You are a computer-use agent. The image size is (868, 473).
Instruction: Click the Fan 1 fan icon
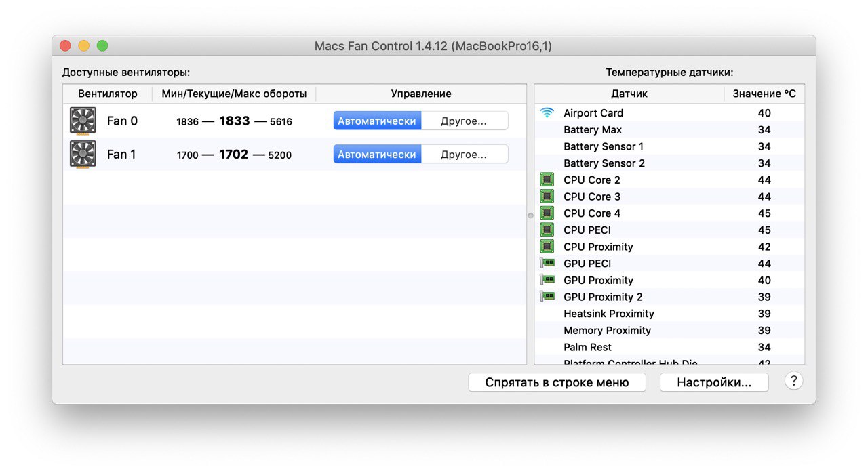(x=83, y=154)
